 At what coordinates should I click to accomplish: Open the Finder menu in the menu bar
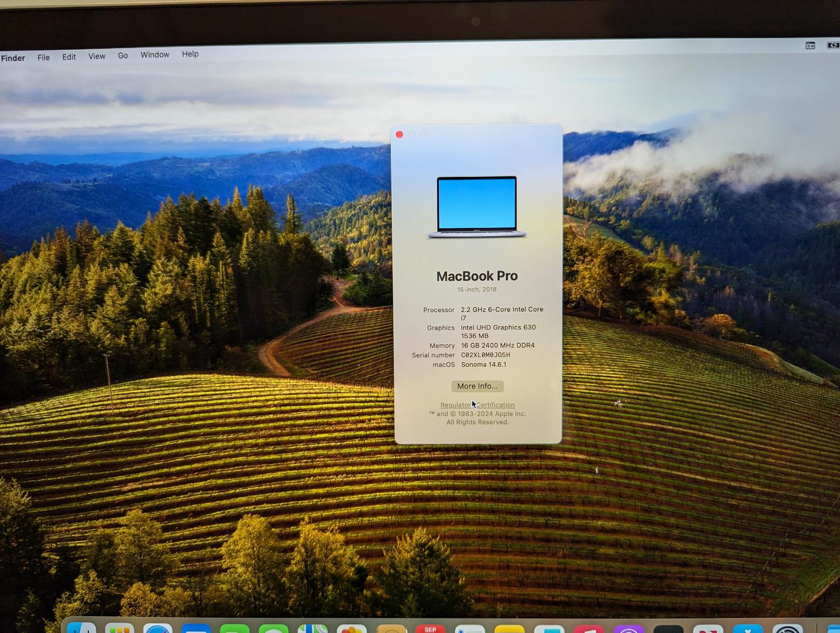point(13,58)
